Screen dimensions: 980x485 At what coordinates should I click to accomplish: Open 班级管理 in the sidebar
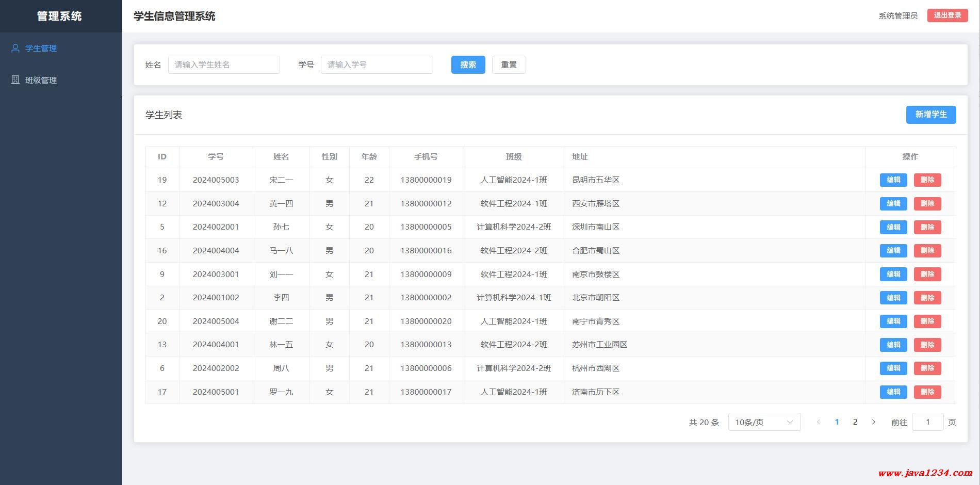tap(41, 80)
